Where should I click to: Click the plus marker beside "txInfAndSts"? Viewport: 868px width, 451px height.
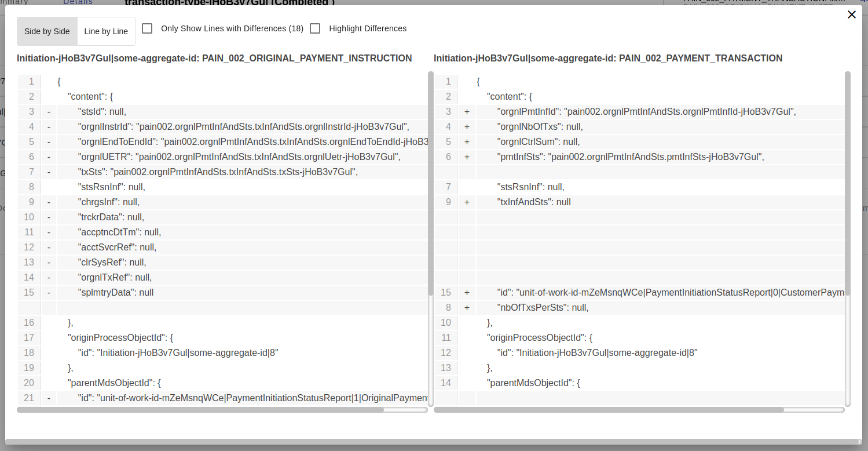[x=467, y=202]
